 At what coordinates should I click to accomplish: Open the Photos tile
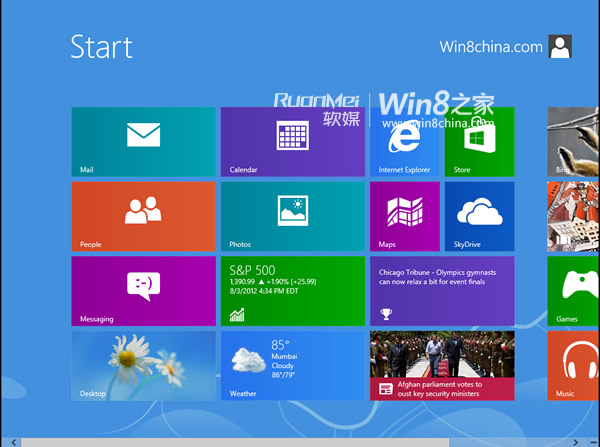tap(293, 216)
